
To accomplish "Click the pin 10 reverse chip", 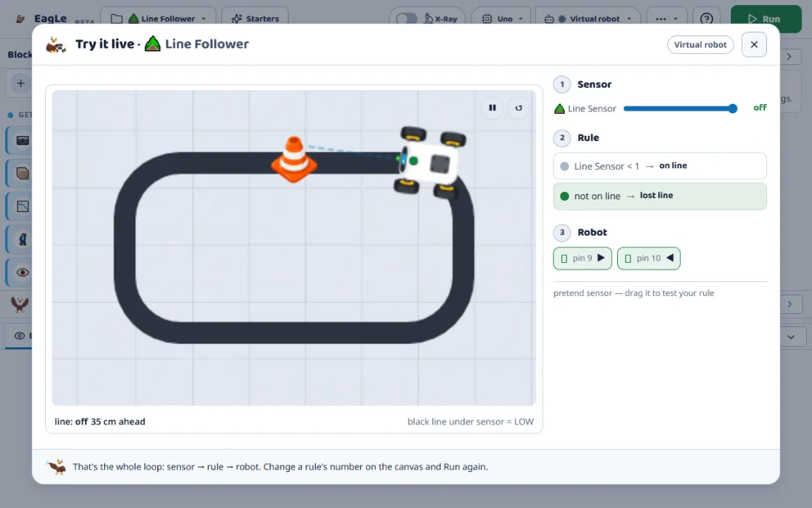I will [x=649, y=258].
